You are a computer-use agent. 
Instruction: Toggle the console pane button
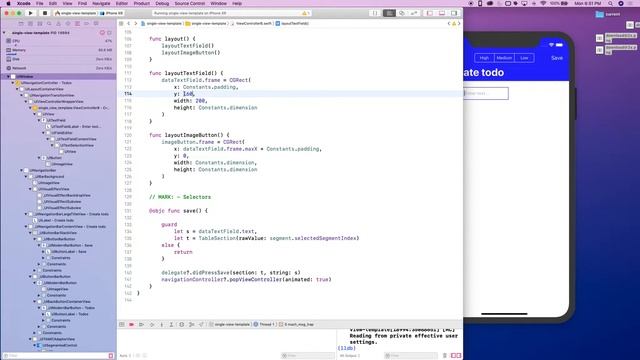459,356
